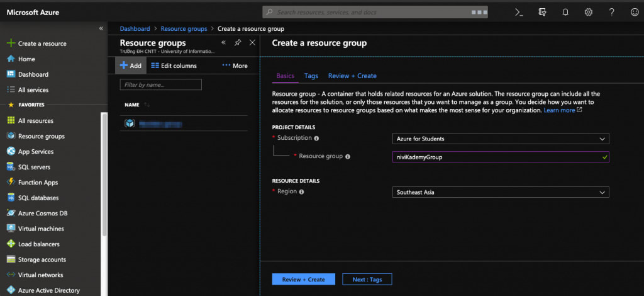Click the Resource group name field

(x=501, y=157)
